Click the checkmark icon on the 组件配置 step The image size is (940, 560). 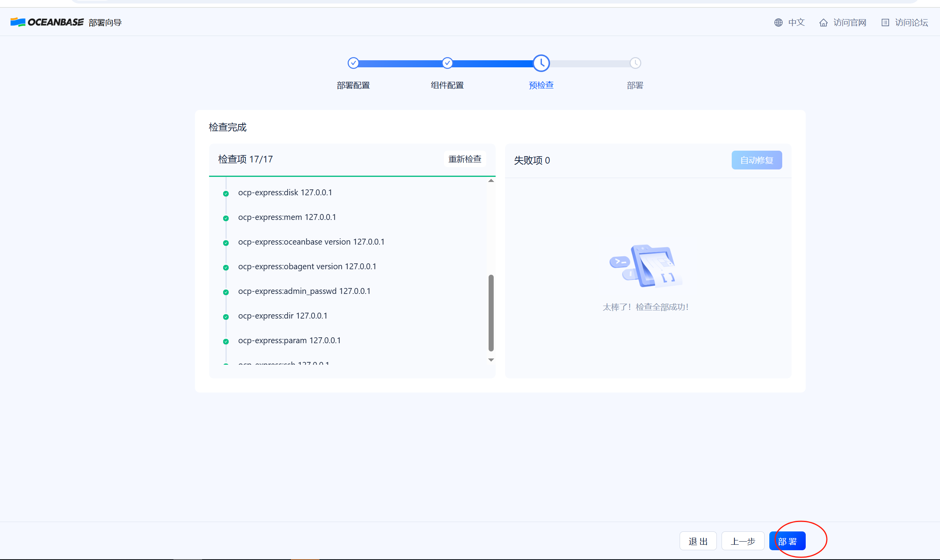pos(447,63)
